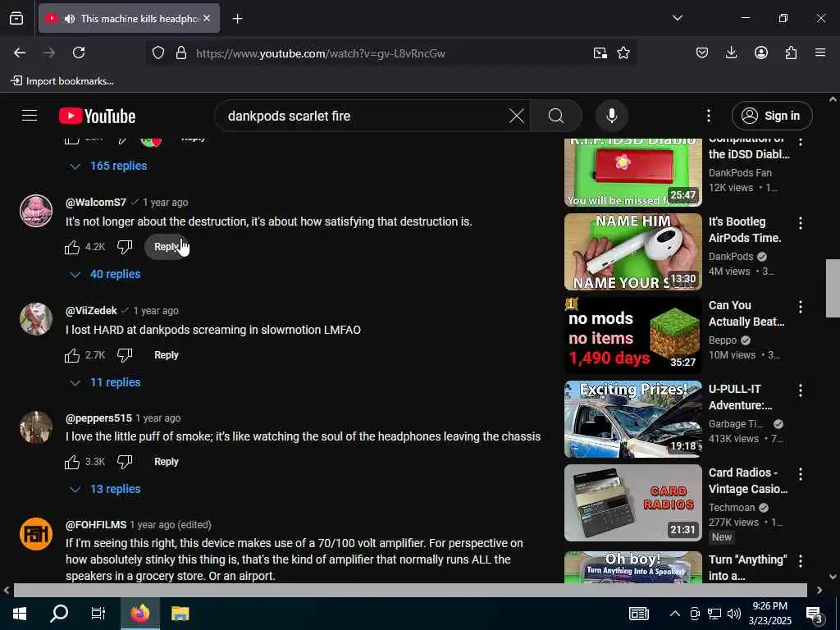
Task: Reply to @peppers515 comment
Action: [x=166, y=462]
